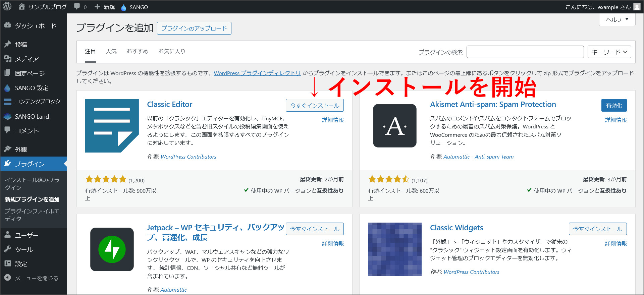This screenshot has width=644, height=295.
Task: Click the user avatar in the admin bar
Action: (637, 7)
